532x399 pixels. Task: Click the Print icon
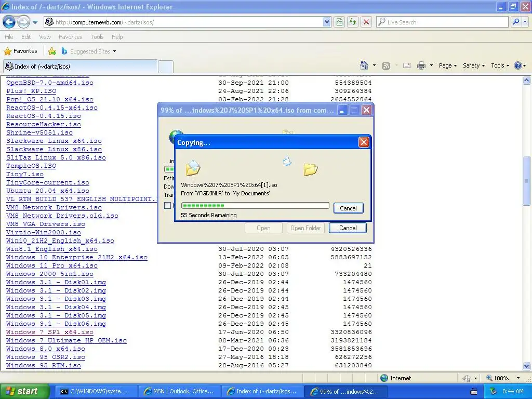(421, 65)
